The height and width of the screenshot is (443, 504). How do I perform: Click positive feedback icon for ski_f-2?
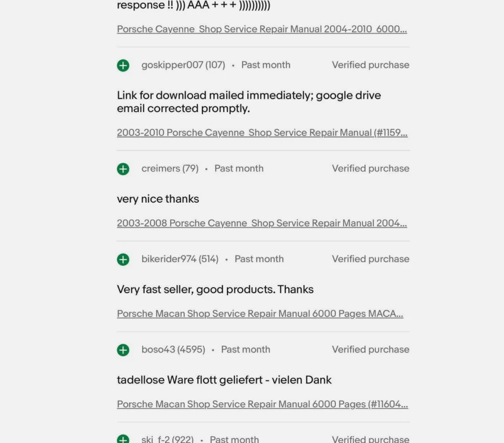[123, 439]
